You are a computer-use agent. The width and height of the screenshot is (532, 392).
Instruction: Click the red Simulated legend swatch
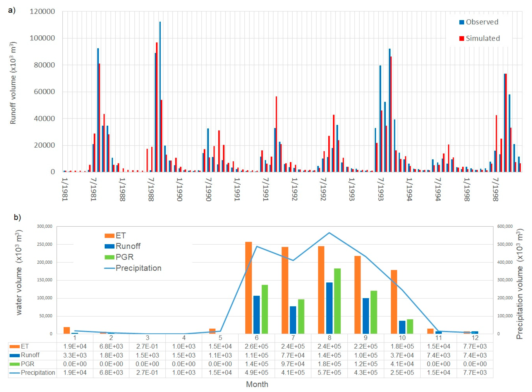[x=461, y=38]
